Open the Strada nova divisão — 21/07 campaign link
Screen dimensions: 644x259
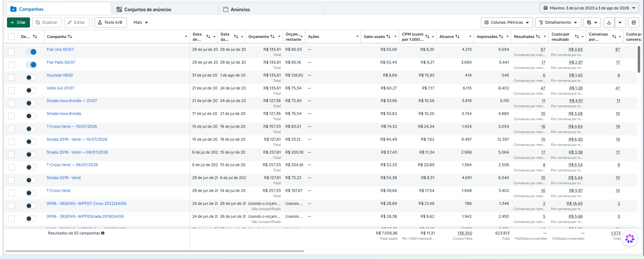72,101
